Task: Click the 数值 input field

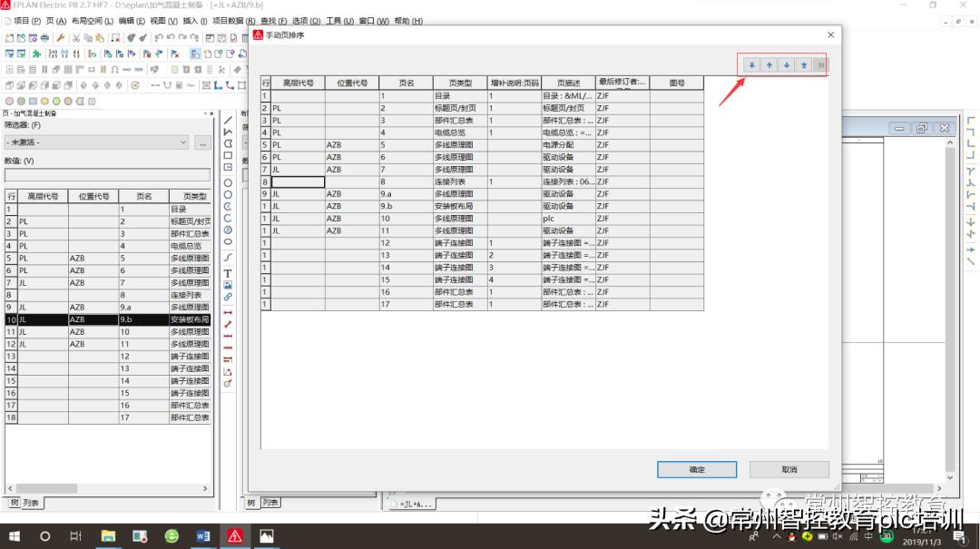Action: point(107,175)
